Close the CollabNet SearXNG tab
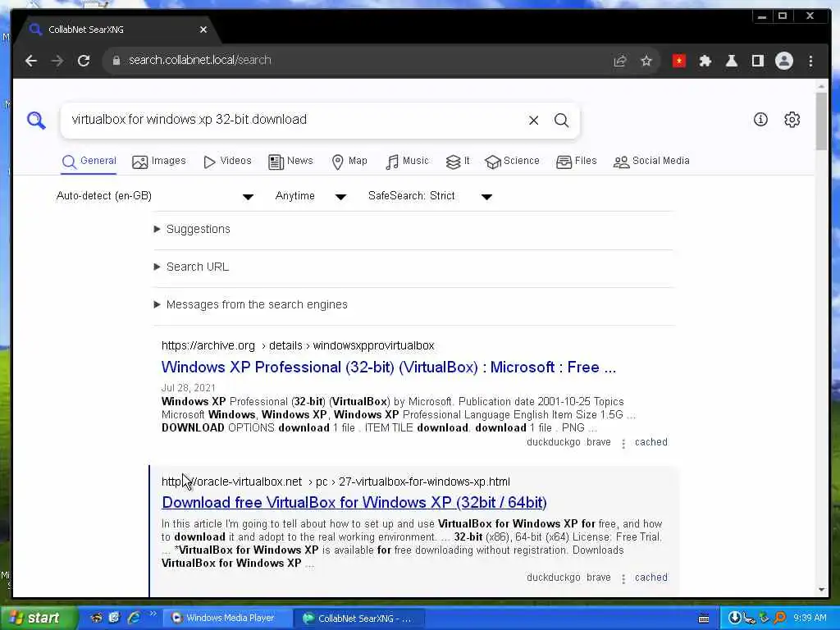Image resolution: width=840 pixels, height=630 pixels. [x=203, y=30]
